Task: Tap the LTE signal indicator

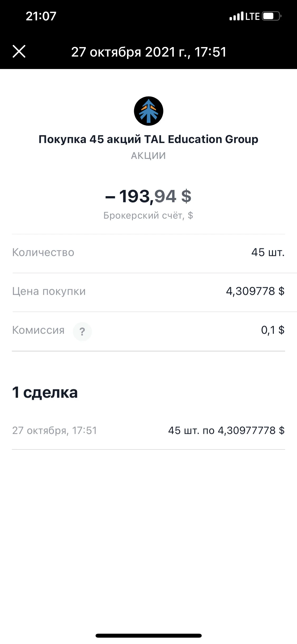Action: point(253,16)
